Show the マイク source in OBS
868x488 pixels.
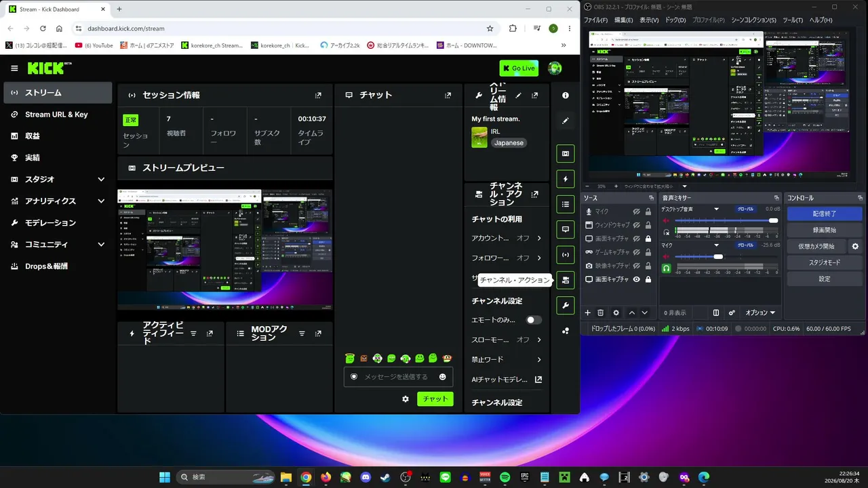(x=637, y=211)
